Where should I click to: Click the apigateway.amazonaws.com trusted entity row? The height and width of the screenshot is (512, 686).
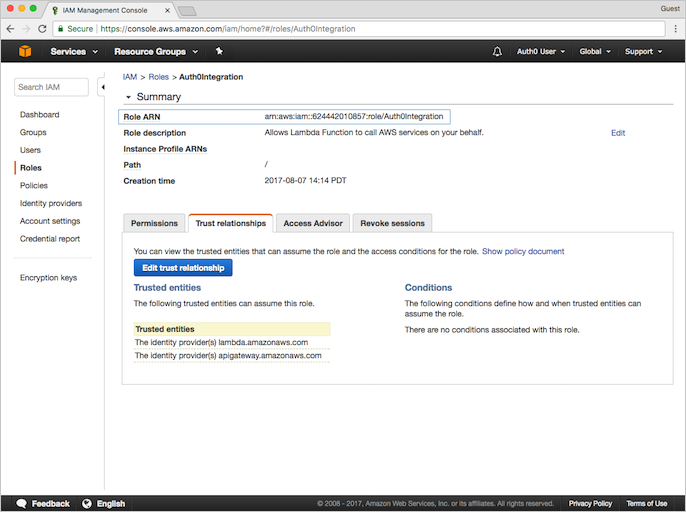pos(232,355)
